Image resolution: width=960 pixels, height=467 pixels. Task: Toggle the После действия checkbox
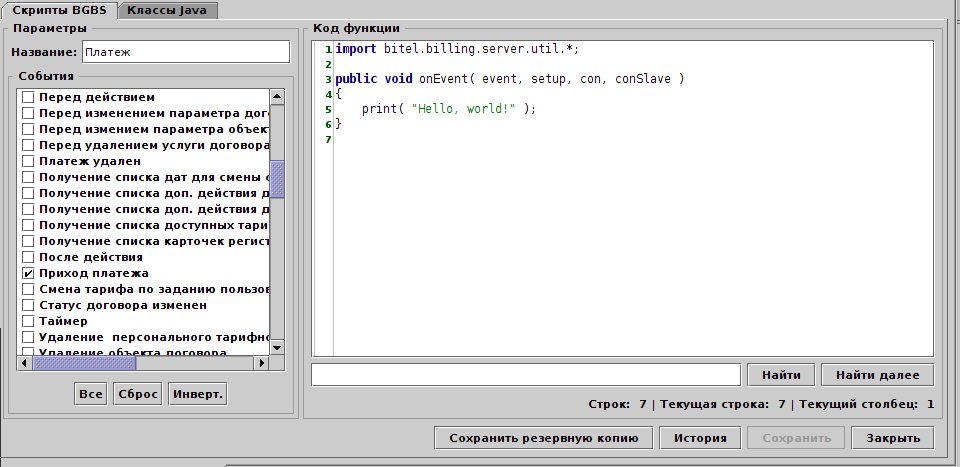[28, 257]
